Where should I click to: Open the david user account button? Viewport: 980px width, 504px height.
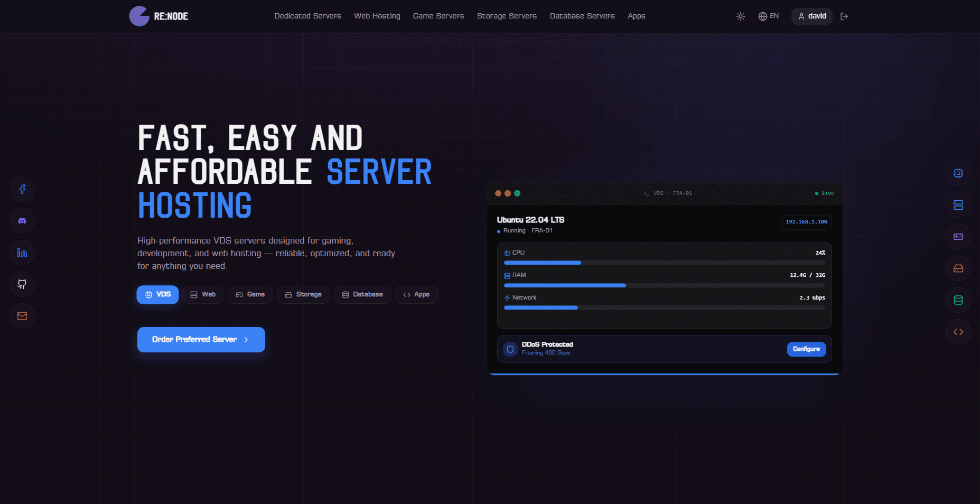pyautogui.click(x=812, y=16)
